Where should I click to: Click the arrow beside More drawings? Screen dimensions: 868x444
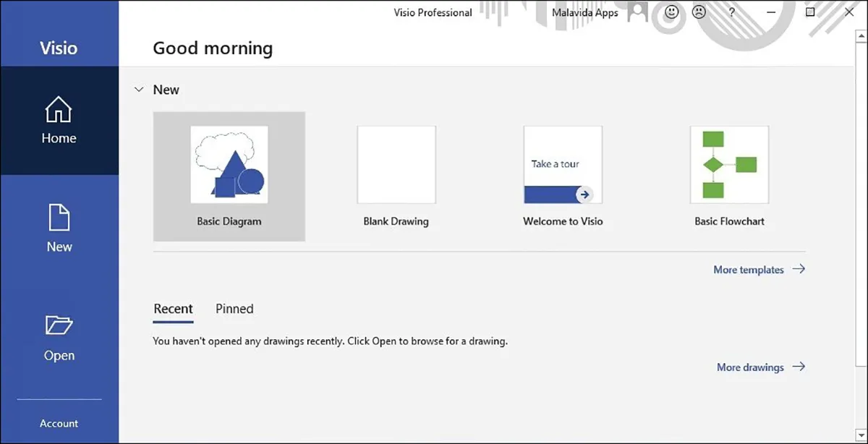(x=799, y=367)
